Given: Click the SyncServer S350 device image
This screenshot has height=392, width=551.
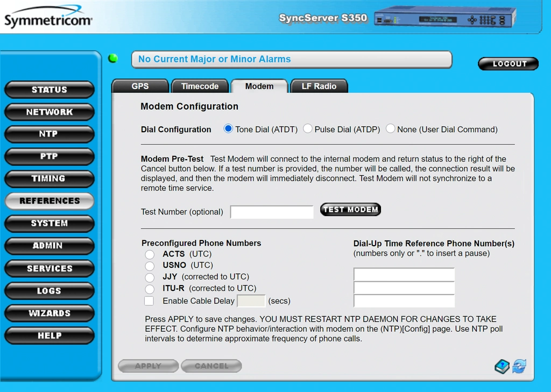Looking at the screenshot, I should point(445,18).
